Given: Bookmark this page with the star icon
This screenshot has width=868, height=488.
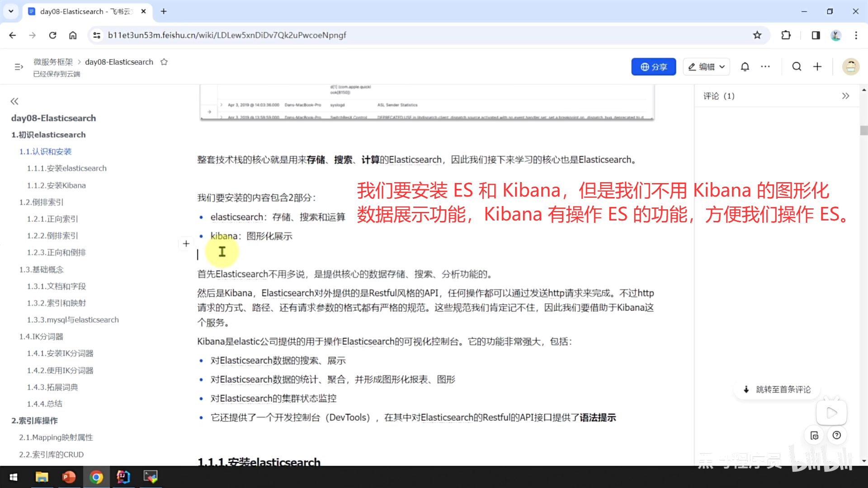Looking at the screenshot, I should [757, 35].
